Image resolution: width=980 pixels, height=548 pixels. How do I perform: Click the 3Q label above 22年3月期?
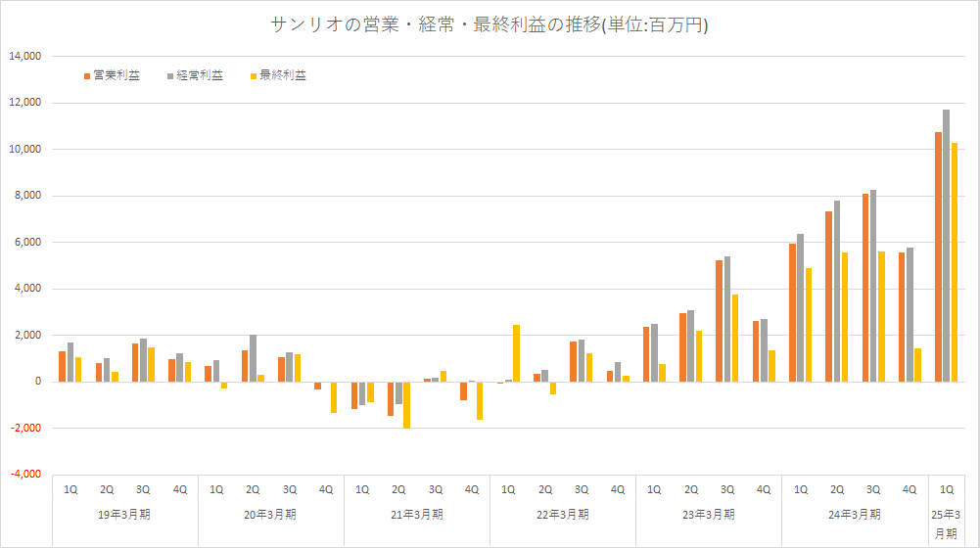pos(582,490)
